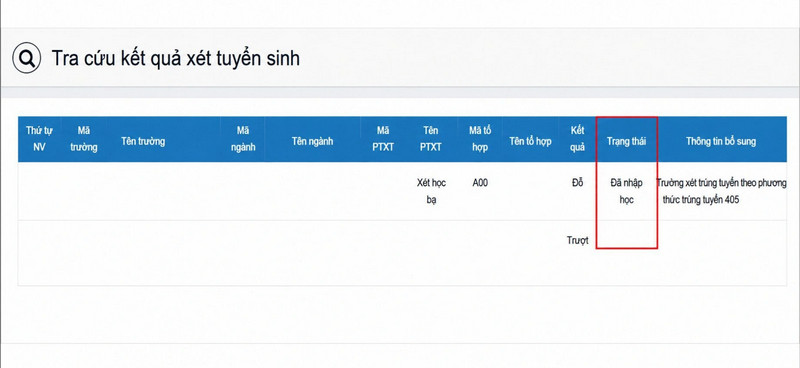Viewport: 800px width, 368px height.
Task: Click the "Tên PTXT" column header
Action: 431,139
